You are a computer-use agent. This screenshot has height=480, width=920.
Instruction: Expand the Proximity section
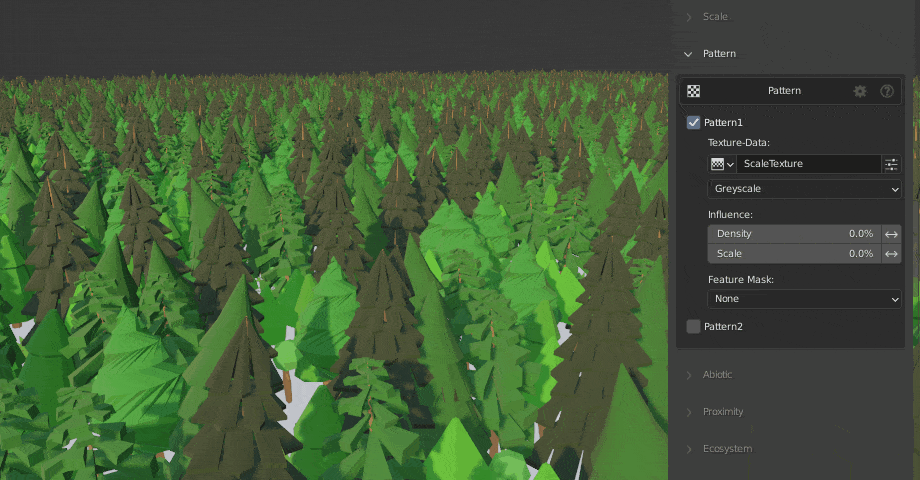pos(689,412)
